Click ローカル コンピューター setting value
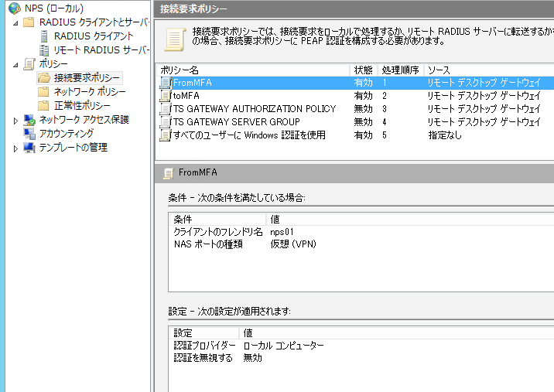 pyautogui.click(x=284, y=346)
